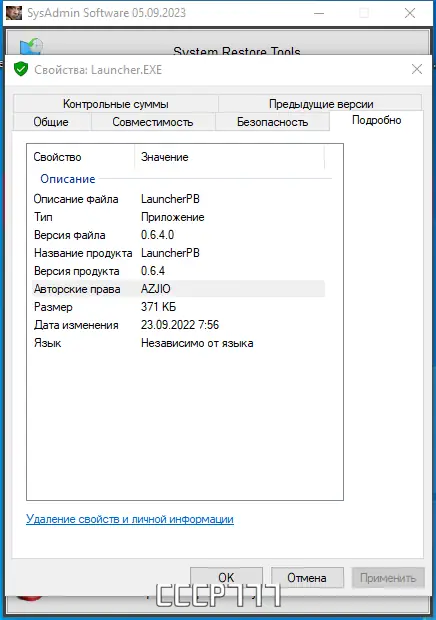The height and width of the screenshot is (620, 436).
Task: Click the value 0.6.4.0
Action: click(157, 235)
